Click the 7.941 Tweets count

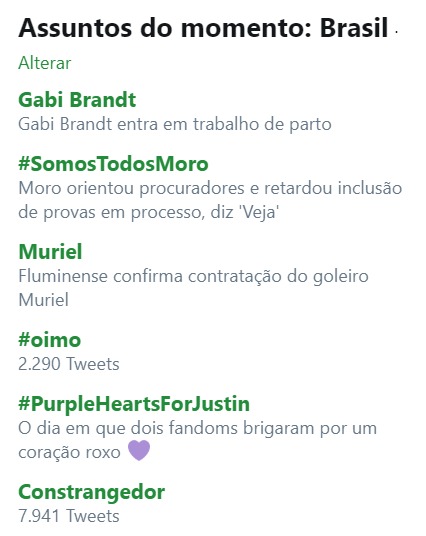tap(69, 516)
